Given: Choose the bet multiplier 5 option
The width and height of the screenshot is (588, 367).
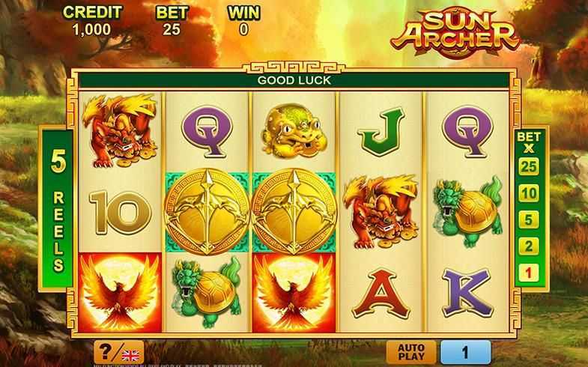Looking at the screenshot, I should (528, 219).
